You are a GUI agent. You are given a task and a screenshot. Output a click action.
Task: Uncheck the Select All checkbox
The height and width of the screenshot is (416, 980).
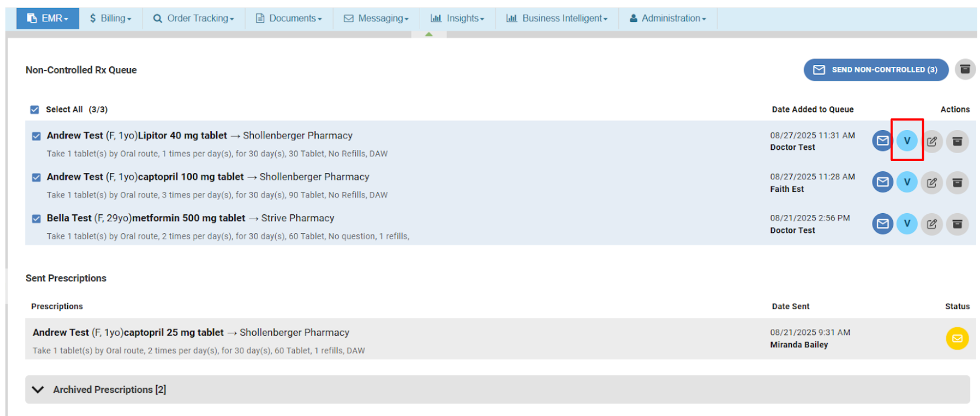tap(35, 110)
